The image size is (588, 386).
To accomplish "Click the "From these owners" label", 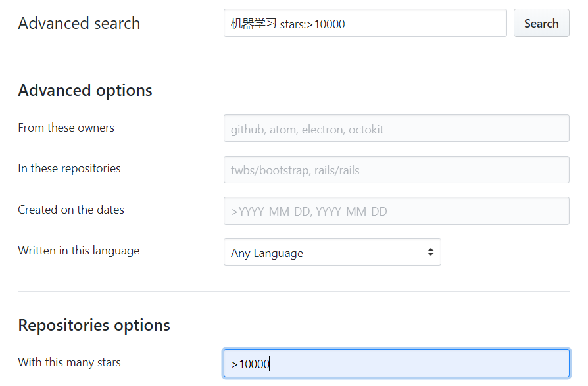I will coord(66,128).
